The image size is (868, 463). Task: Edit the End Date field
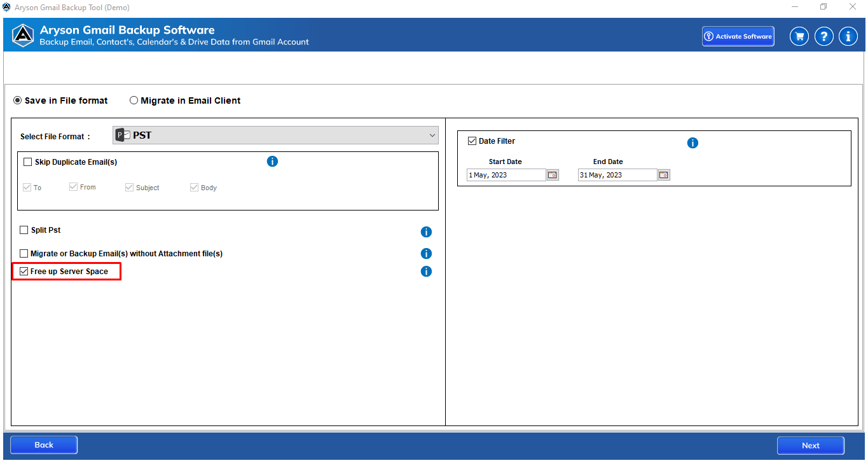click(x=617, y=175)
